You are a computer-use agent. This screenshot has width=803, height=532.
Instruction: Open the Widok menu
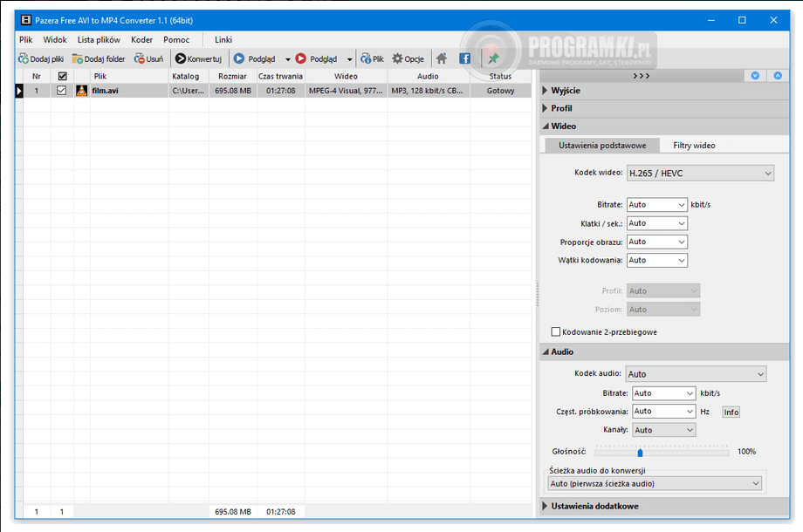point(55,39)
